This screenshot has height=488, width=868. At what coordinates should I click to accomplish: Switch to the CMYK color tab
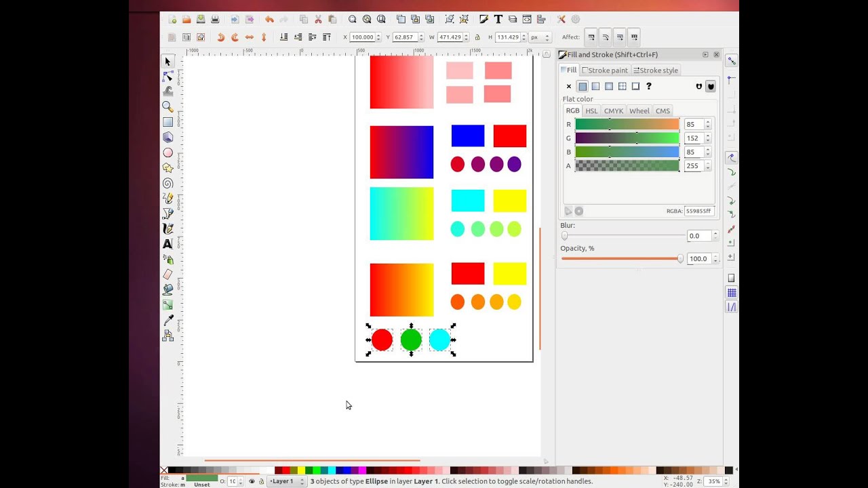613,111
